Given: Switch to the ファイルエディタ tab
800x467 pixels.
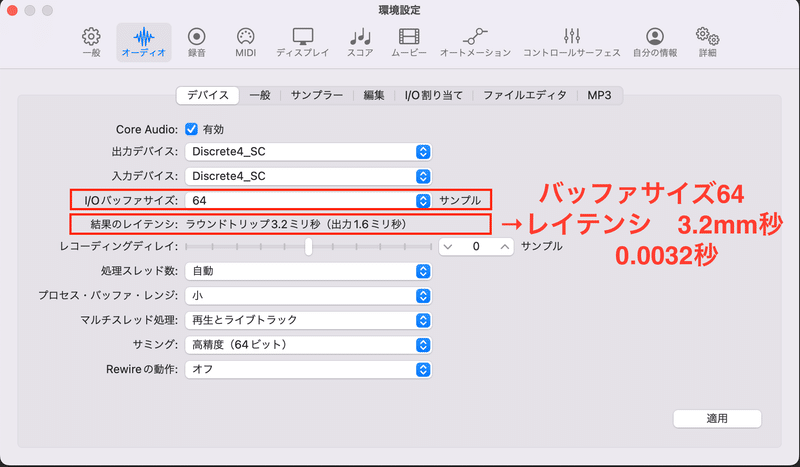Looking at the screenshot, I should pos(525,95).
